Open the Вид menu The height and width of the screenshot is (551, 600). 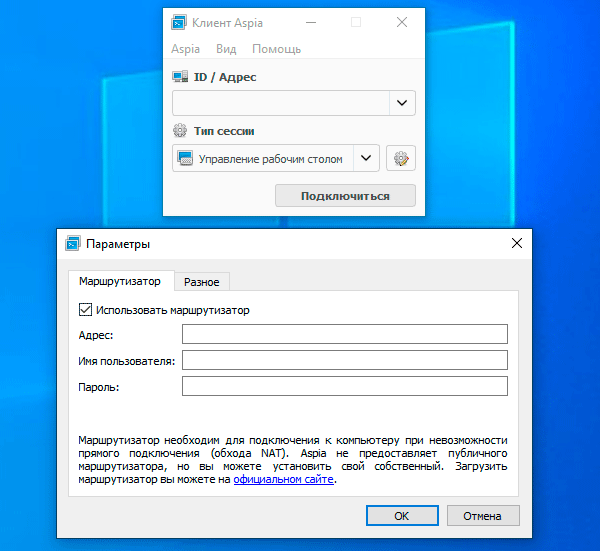pyautogui.click(x=226, y=49)
